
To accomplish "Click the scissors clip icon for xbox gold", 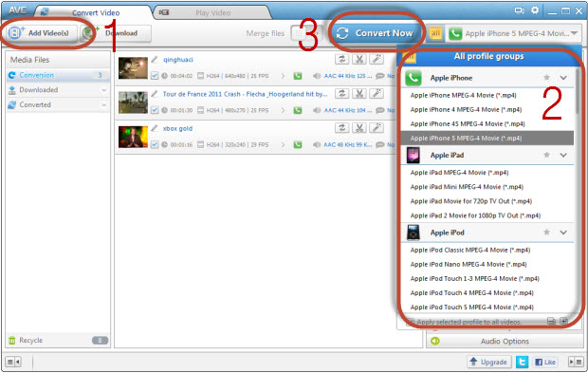I will [359, 128].
